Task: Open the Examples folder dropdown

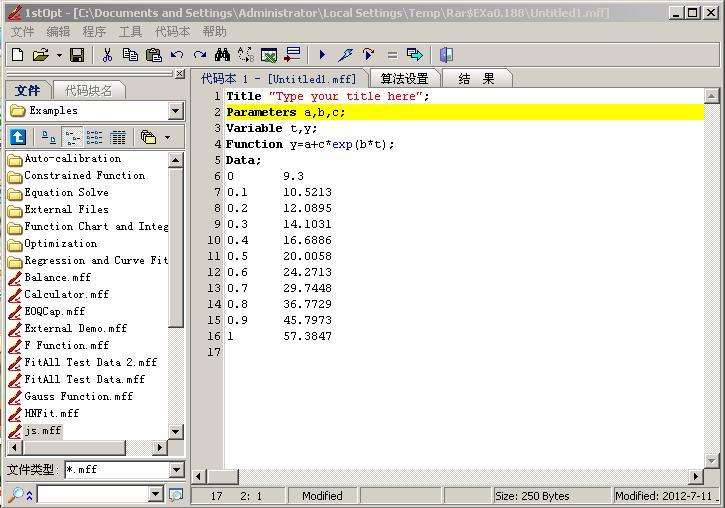Action: pyautogui.click(x=176, y=111)
